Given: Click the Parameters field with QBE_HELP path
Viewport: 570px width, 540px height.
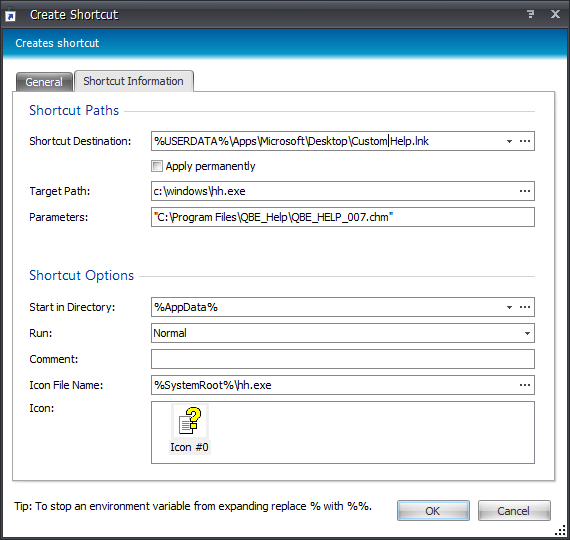Looking at the screenshot, I should 343,217.
